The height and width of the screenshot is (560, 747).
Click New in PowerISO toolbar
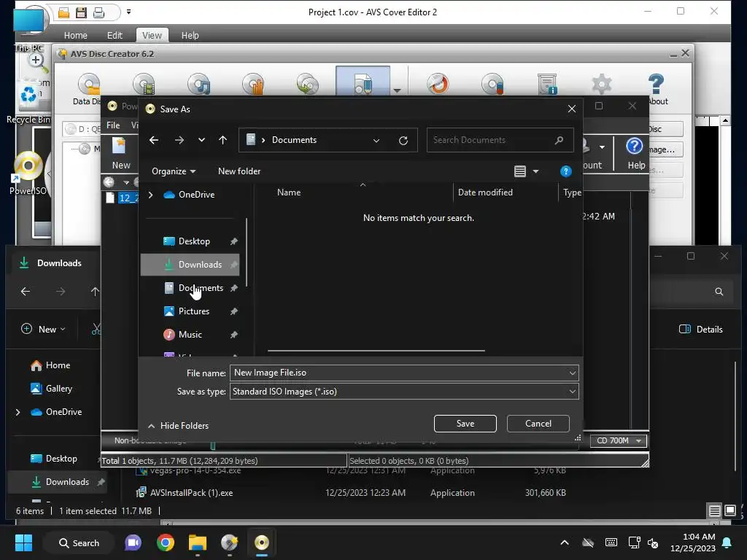tap(120, 154)
